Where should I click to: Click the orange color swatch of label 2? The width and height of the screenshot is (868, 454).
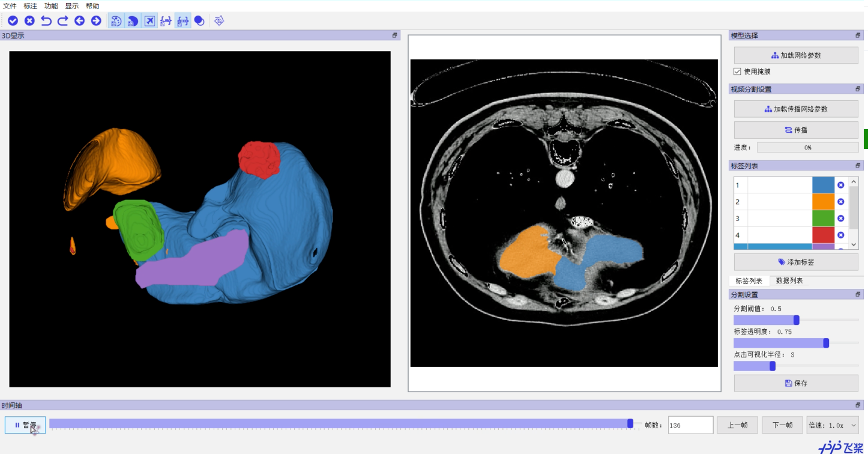click(x=824, y=202)
